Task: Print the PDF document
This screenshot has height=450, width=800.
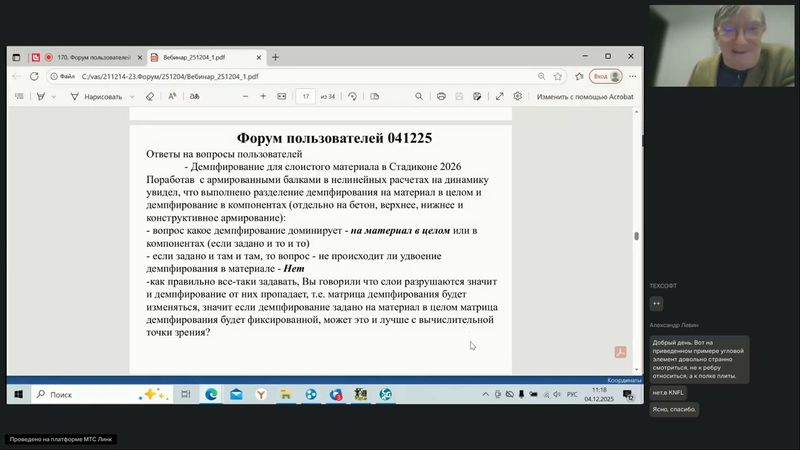Action: click(441, 96)
